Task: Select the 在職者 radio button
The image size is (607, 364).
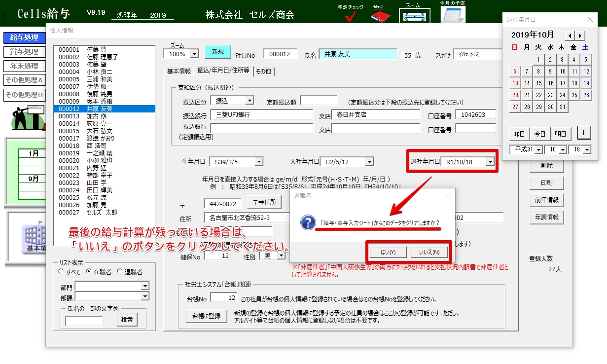Action: tap(89, 271)
